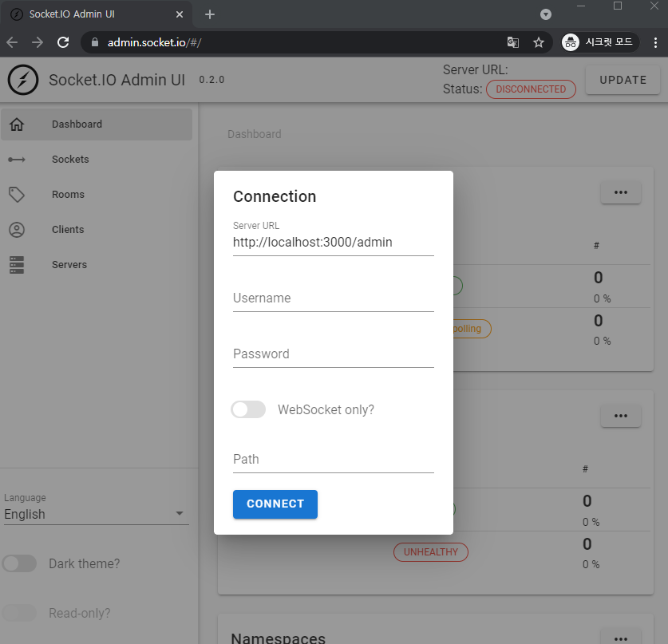Click the Connection dialog title

pyautogui.click(x=275, y=196)
